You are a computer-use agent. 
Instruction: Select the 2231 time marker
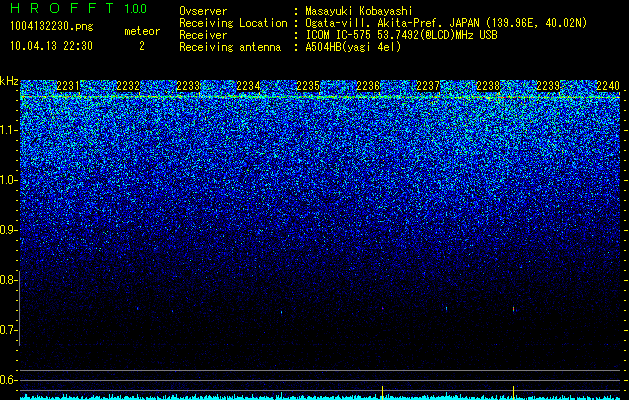(68, 86)
